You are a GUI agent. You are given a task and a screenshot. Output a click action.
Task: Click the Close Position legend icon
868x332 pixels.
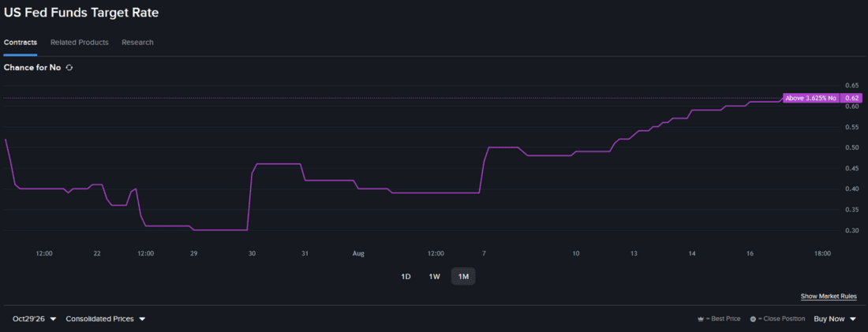click(x=753, y=319)
